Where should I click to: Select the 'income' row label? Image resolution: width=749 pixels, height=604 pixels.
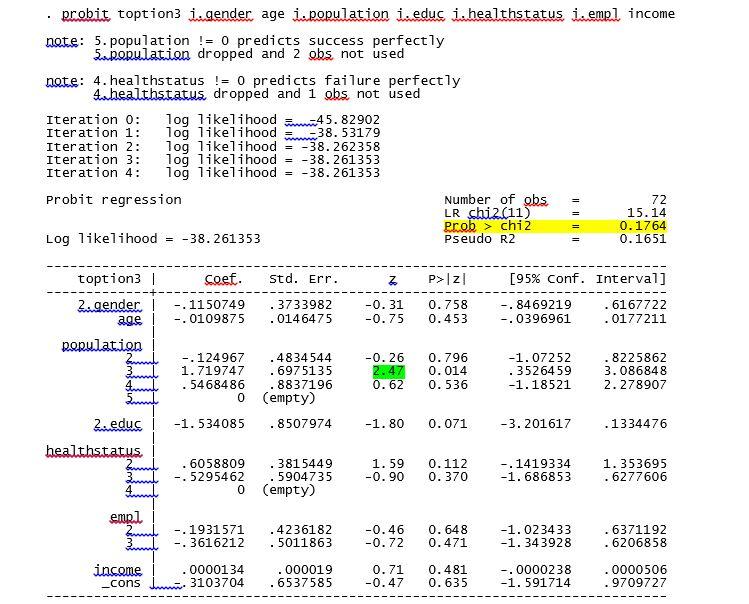point(118,570)
